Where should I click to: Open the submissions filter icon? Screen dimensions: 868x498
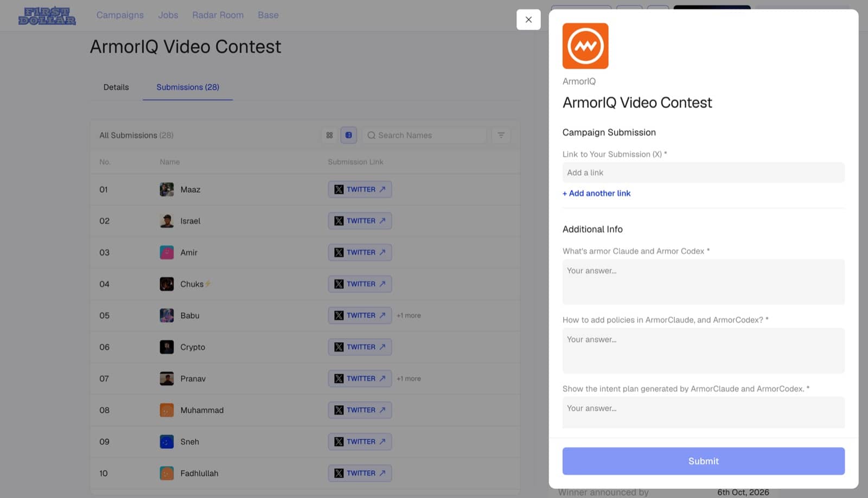click(x=501, y=135)
